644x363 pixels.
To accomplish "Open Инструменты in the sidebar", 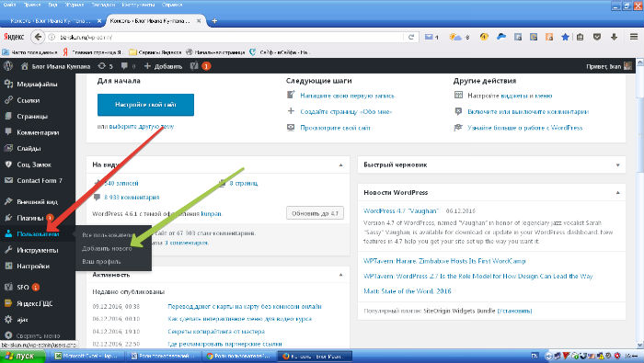I will tap(38, 250).
